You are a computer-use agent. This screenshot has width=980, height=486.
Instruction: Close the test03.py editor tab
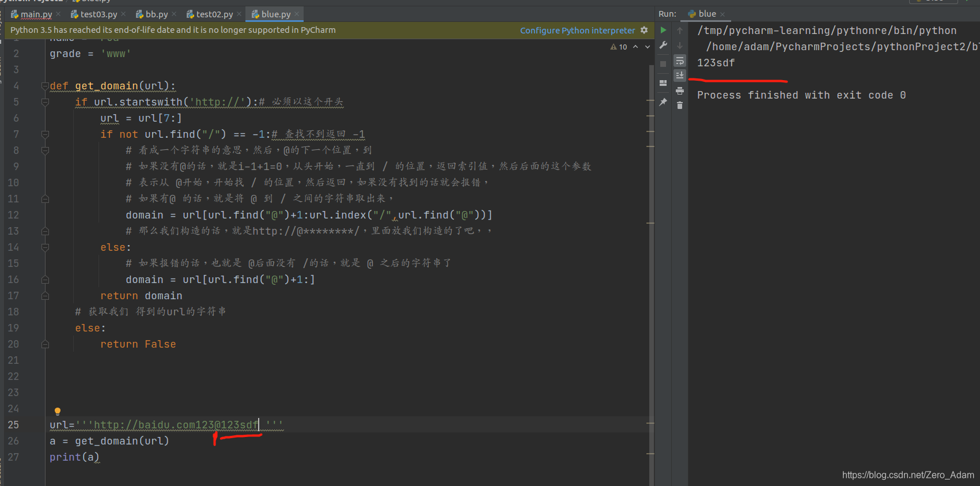click(x=123, y=14)
